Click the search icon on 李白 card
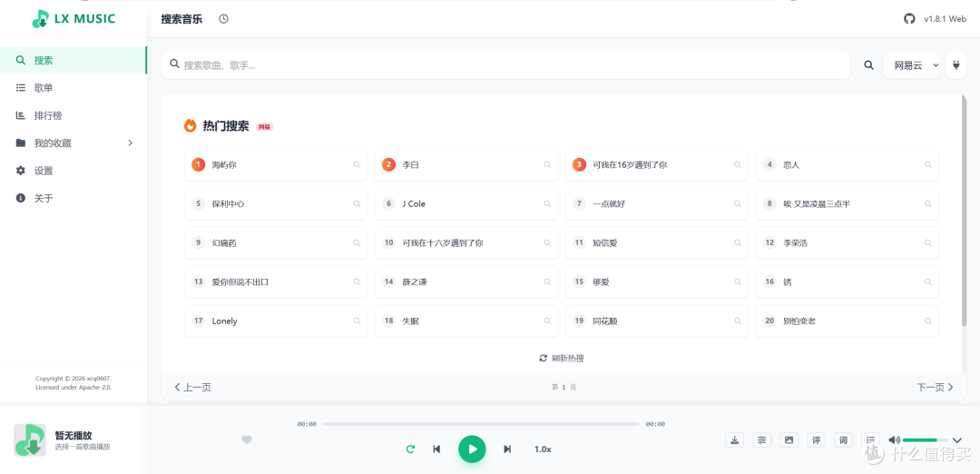The image size is (980, 474). click(547, 165)
